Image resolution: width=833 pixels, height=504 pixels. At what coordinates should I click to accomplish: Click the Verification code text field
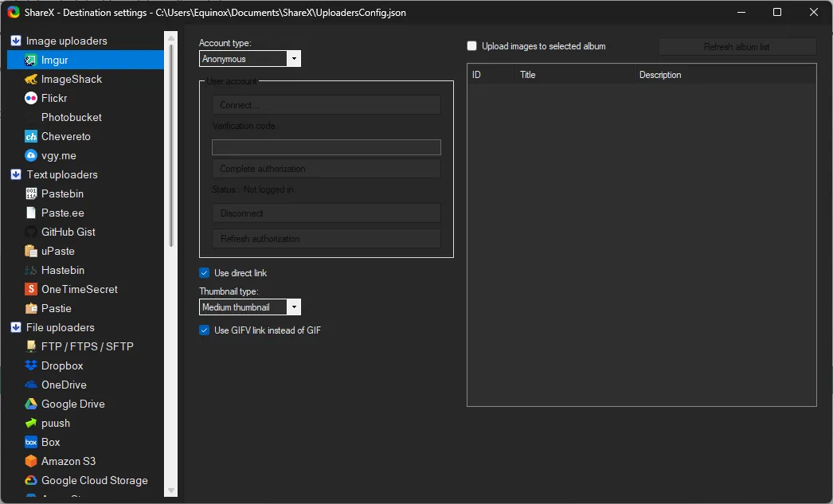(x=326, y=147)
